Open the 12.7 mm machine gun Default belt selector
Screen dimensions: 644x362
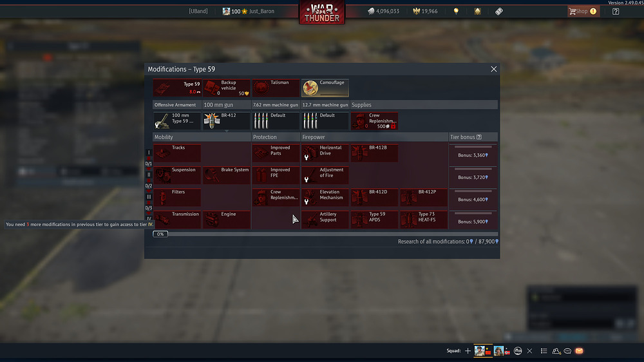click(x=325, y=121)
